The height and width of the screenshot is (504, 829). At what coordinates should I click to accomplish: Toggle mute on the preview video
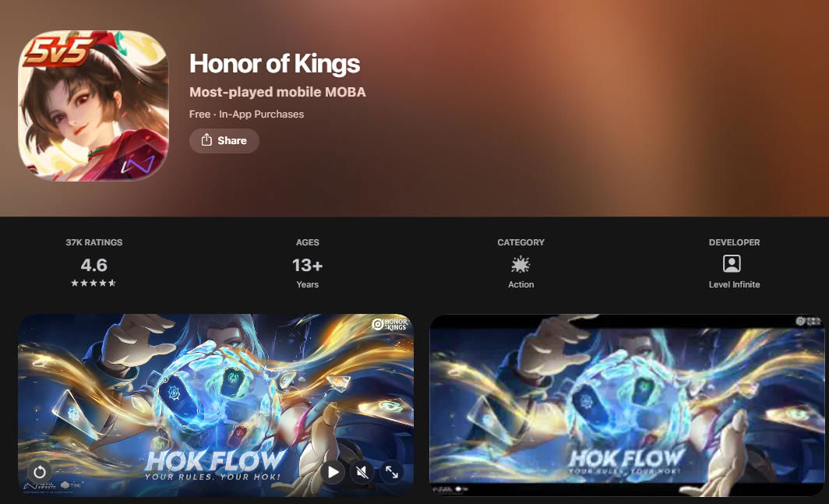362,472
